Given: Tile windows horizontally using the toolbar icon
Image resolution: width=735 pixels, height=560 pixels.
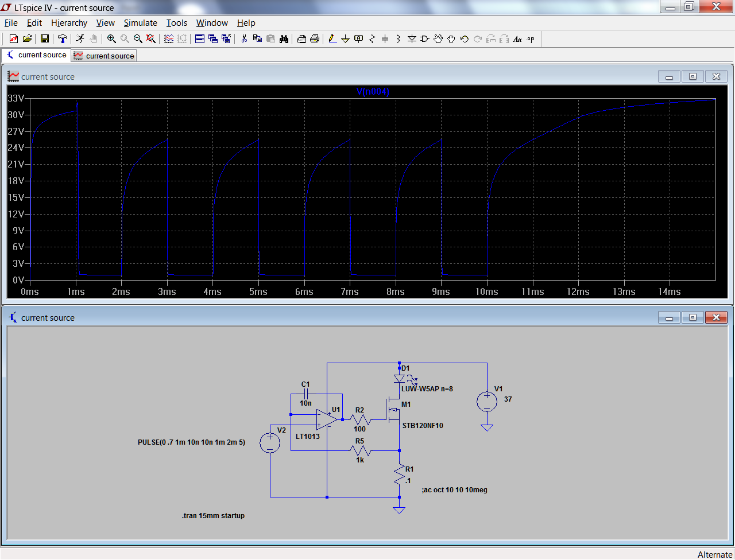Looking at the screenshot, I should (200, 39).
